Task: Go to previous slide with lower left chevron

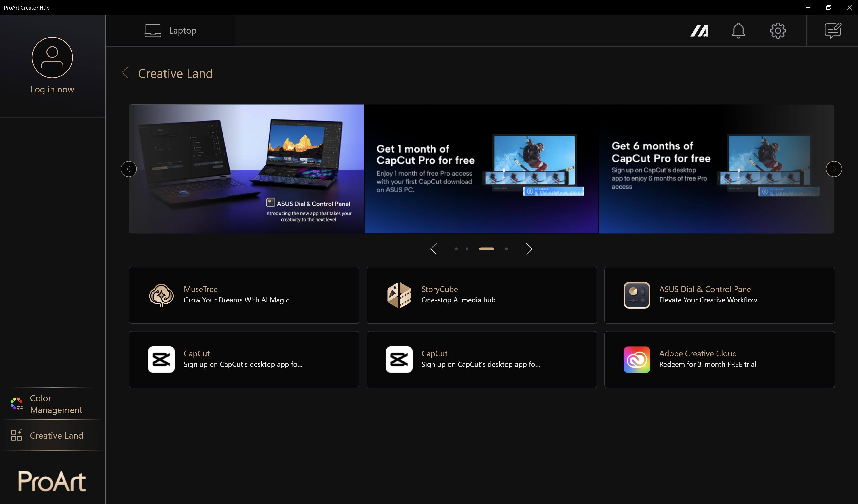Action: point(433,248)
